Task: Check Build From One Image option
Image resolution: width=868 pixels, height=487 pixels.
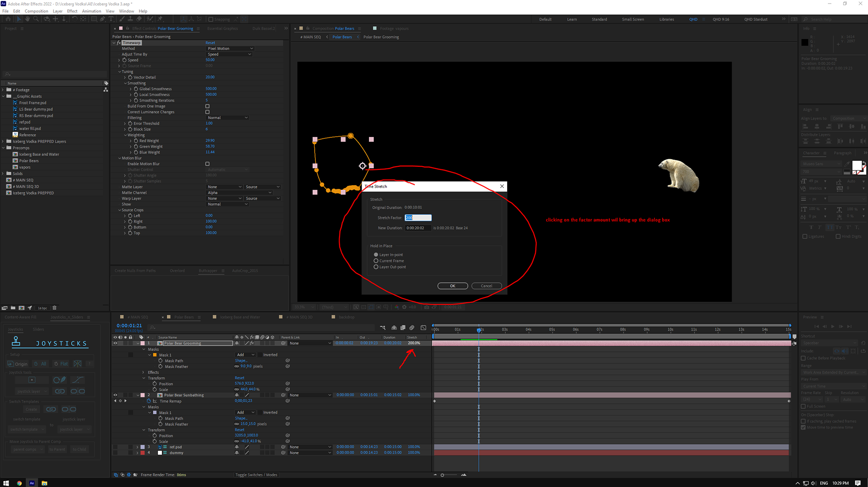Action: click(x=208, y=106)
